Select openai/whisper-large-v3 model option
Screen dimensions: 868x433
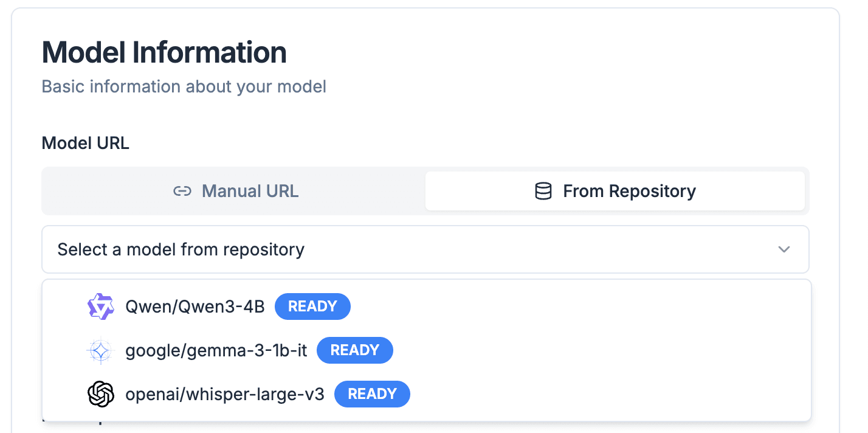tap(225, 394)
